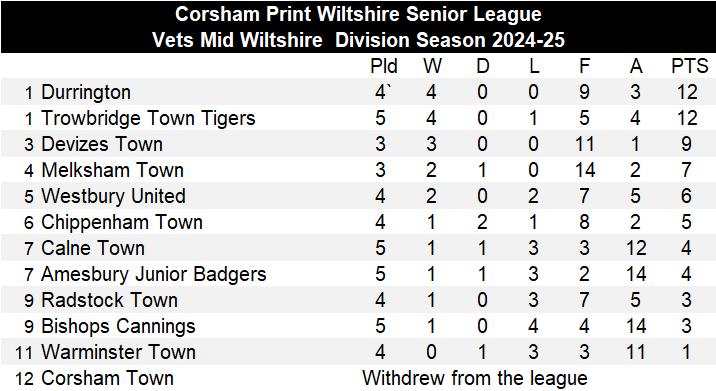Select the Corsham Town team name
The width and height of the screenshot is (716, 391).
[x=107, y=379]
